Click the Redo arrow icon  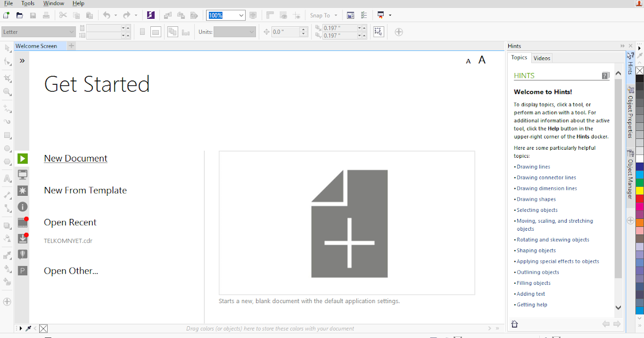click(x=127, y=16)
